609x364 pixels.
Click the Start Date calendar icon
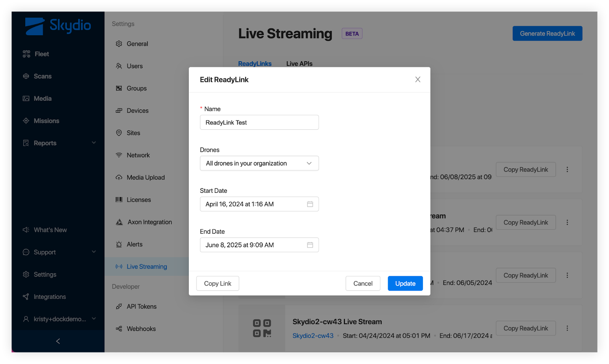310,204
